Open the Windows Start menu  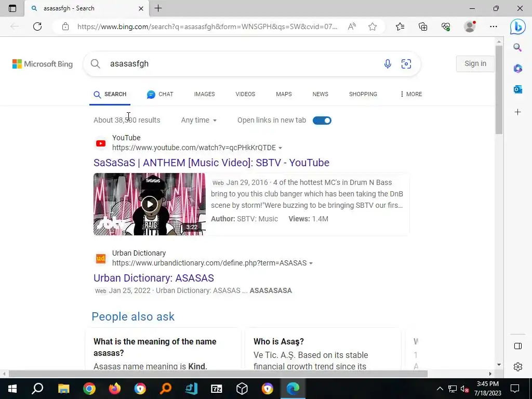[12, 389]
